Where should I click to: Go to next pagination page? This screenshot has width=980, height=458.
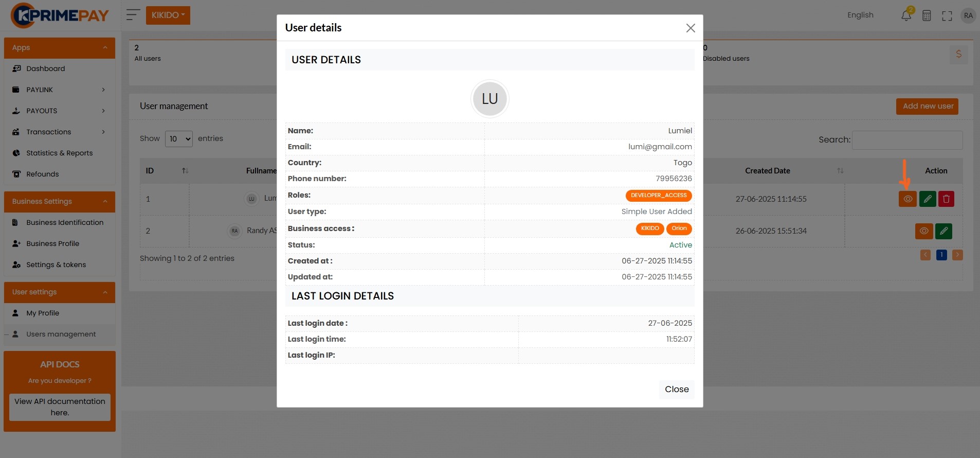[957, 255]
